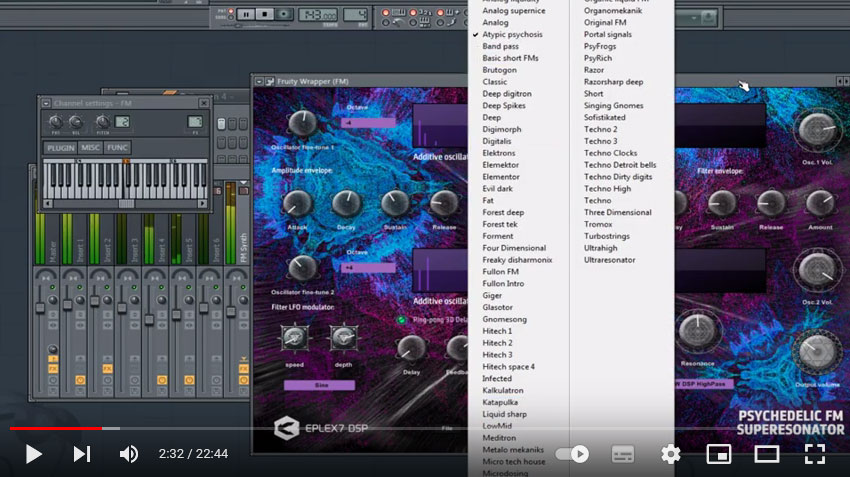Toggle the Insert 5 track mute LED
Screen dimensions: 850x477
tap(189, 287)
